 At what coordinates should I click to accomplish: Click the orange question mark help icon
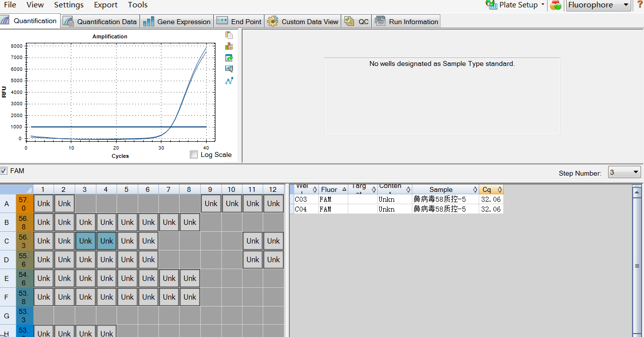point(640,4)
